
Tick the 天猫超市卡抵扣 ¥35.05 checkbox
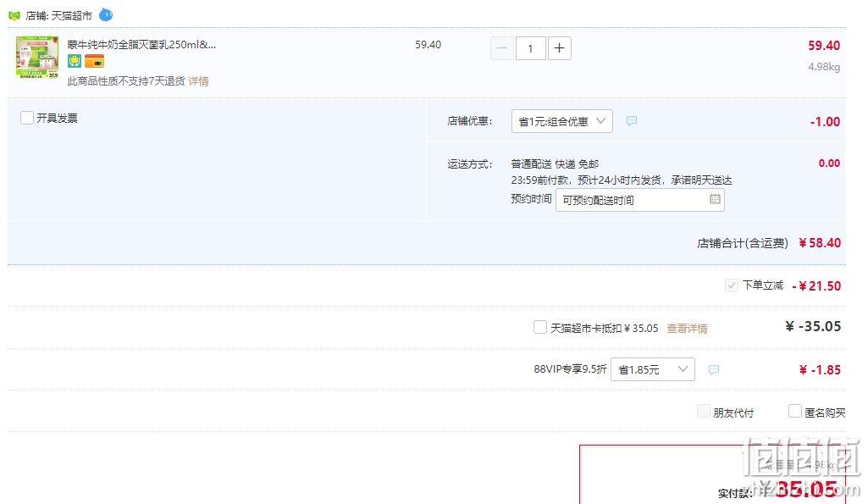(539, 327)
